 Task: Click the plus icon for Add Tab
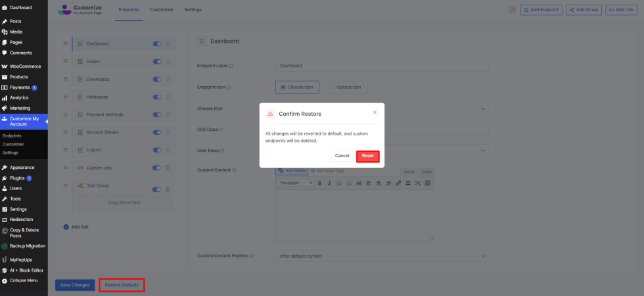point(66,226)
